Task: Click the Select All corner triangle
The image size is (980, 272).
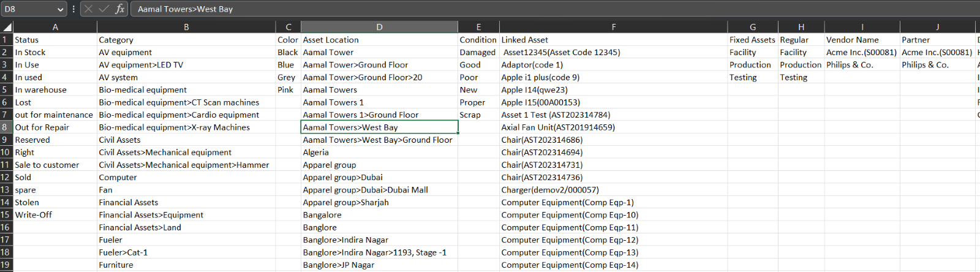Action: coord(7,27)
